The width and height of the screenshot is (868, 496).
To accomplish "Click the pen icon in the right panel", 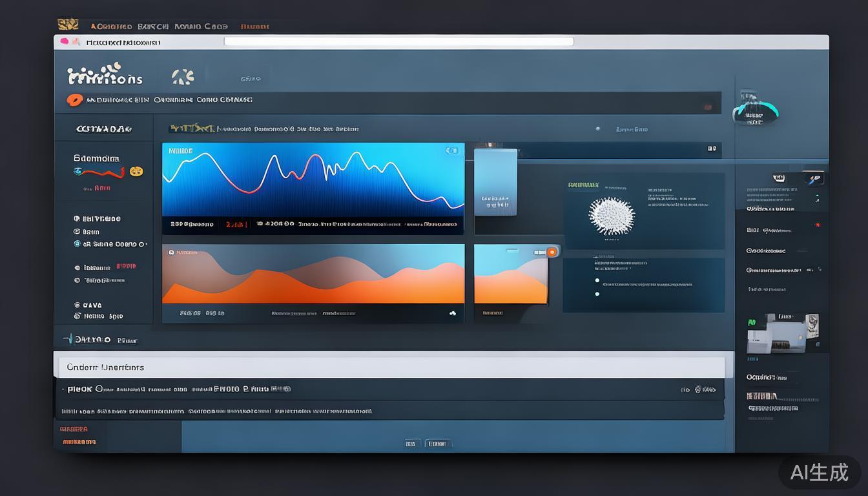I will pyautogui.click(x=814, y=178).
